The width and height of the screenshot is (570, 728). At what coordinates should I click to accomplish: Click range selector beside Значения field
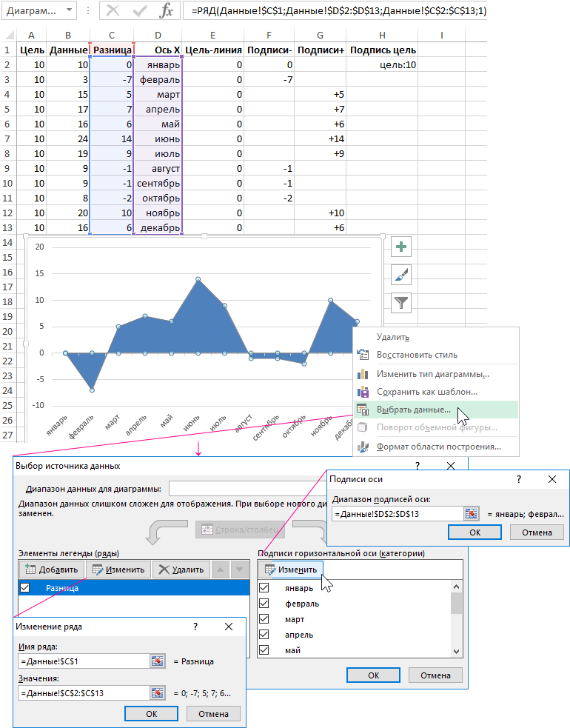[158, 692]
